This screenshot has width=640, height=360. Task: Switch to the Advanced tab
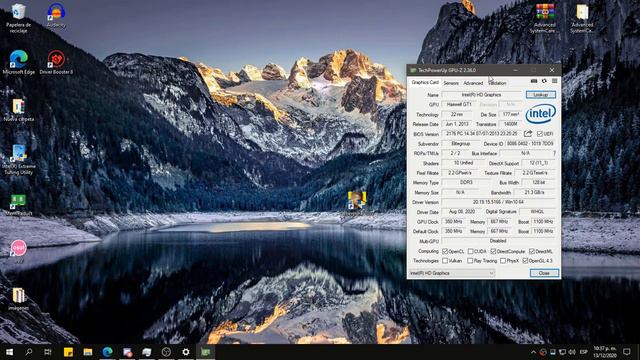(473, 83)
